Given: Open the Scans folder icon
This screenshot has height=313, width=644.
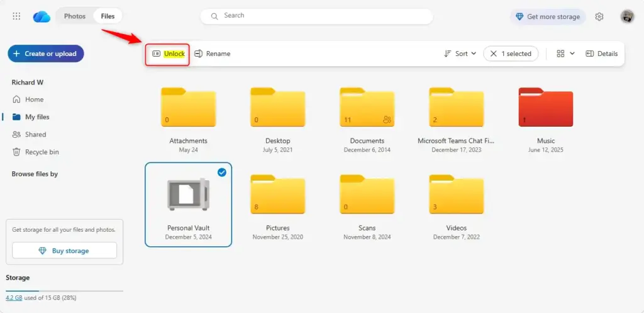Looking at the screenshot, I should [367, 194].
